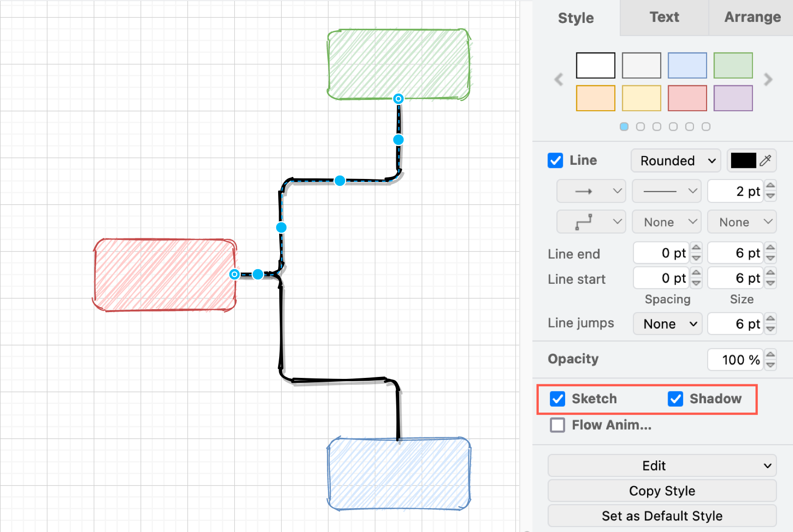Click the eyedropper next to line color
Screen dimensions: 793x532
pos(765,160)
